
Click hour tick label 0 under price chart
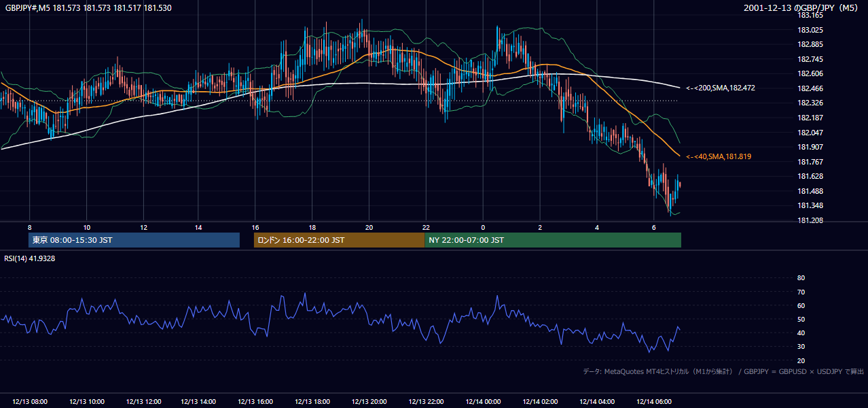click(x=483, y=227)
